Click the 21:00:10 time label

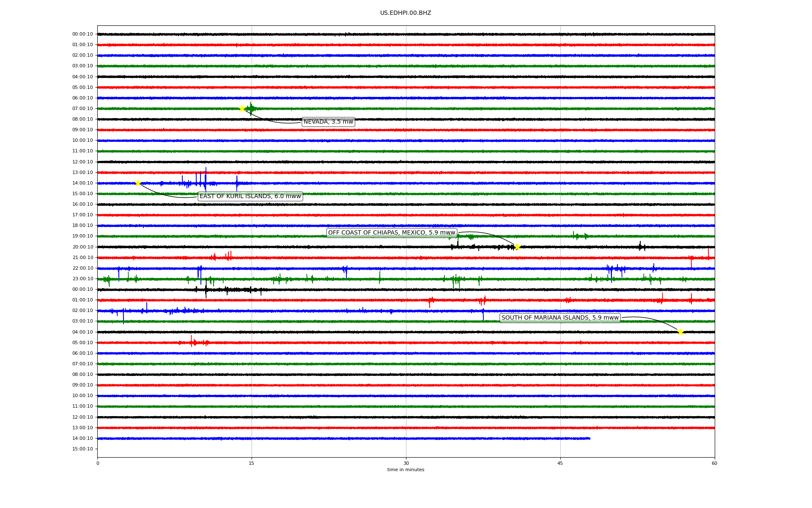coord(82,258)
